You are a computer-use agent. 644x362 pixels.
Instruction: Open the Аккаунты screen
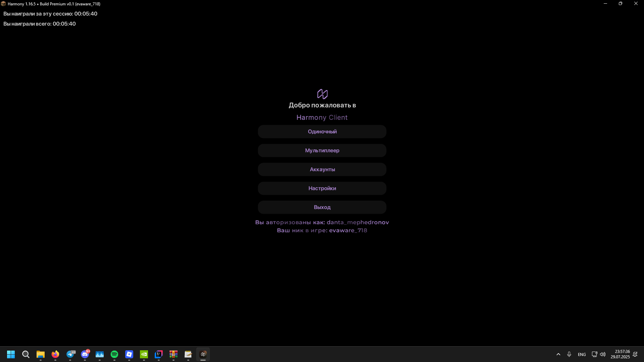322,169
